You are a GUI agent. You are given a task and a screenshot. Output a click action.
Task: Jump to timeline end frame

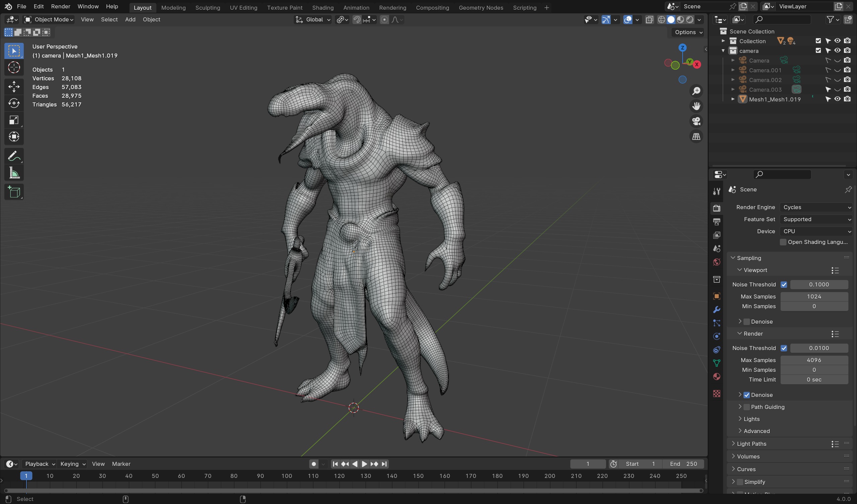click(x=384, y=464)
